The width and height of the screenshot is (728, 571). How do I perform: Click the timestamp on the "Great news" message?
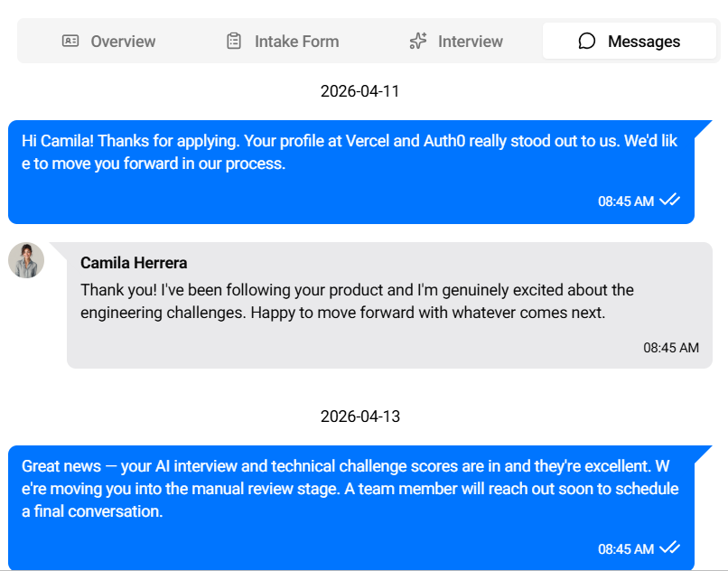click(625, 549)
